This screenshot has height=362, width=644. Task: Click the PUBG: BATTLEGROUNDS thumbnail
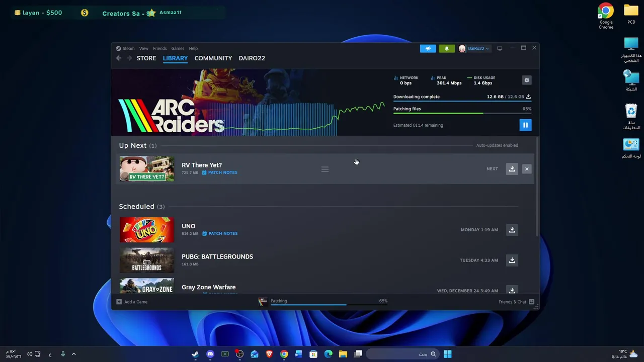coord(146,260)
